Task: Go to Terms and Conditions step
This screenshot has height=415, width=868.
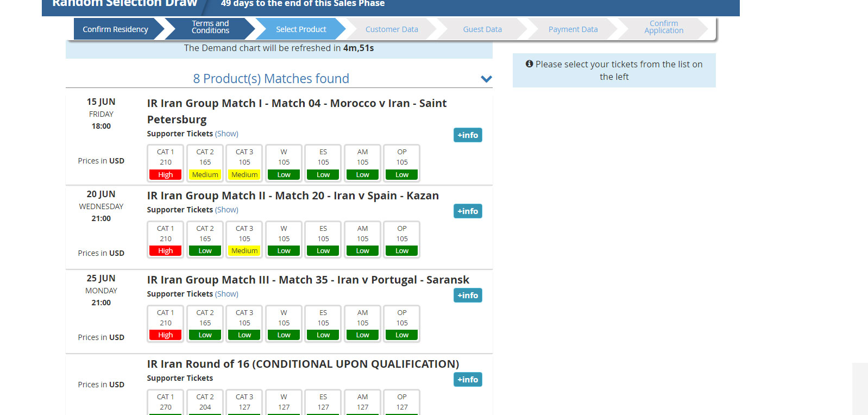Action: tap(210, 27)
